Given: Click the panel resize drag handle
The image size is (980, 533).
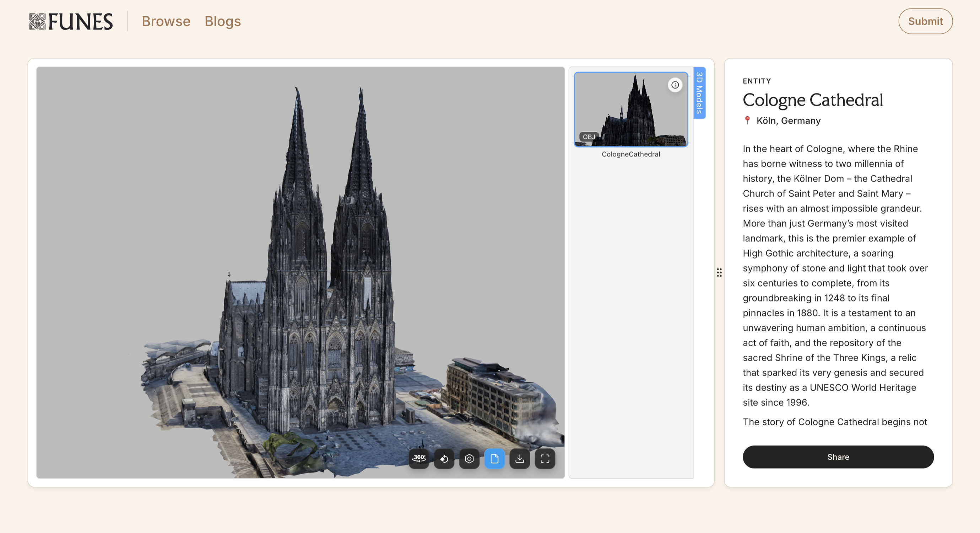Looking at the screenshot, I should click(x=719, y=273).
